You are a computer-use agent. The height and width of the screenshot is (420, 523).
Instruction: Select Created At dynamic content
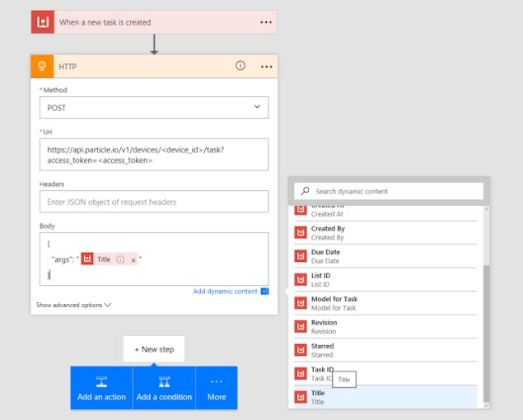(x=385, y=212)
